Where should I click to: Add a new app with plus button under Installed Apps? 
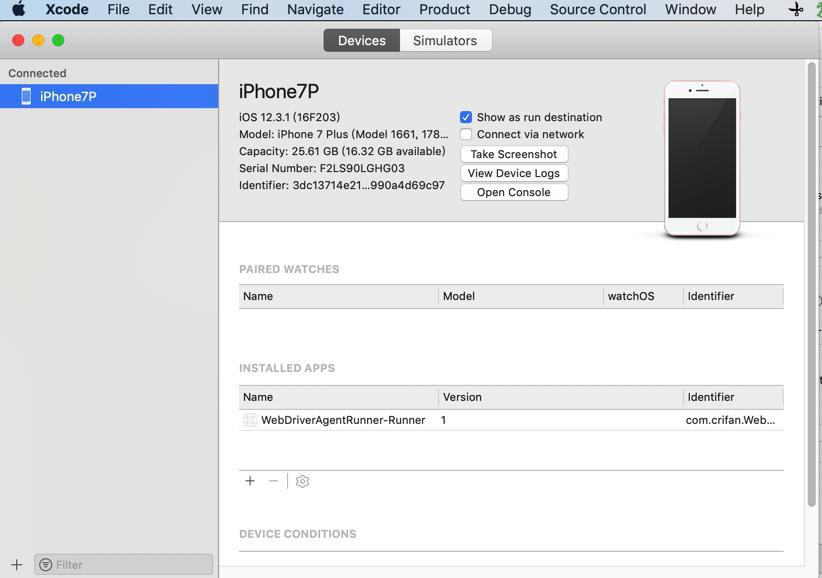click(250, 481)
